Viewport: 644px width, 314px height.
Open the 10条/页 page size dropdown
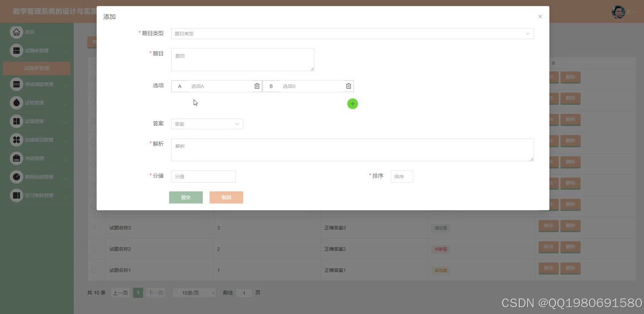tap(194, 292)
